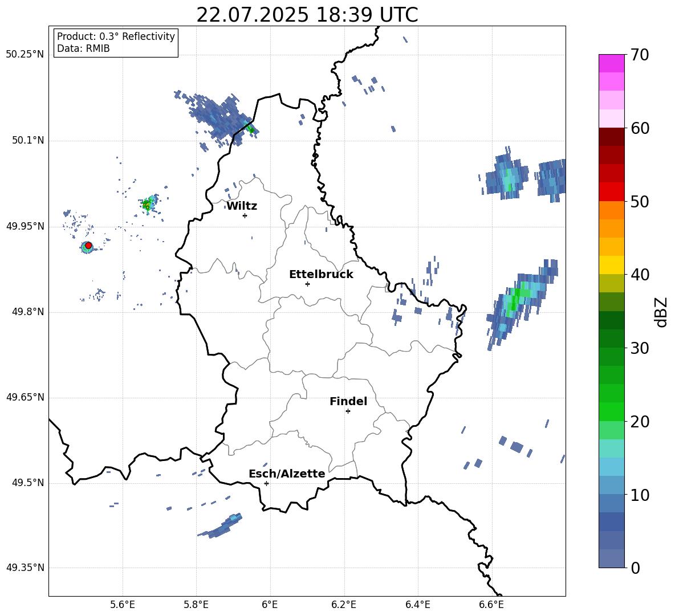Pick the orange band just below 50 dBZ
Screen dimensions: 675x616
pyautogui.click(x=612, y=210)
